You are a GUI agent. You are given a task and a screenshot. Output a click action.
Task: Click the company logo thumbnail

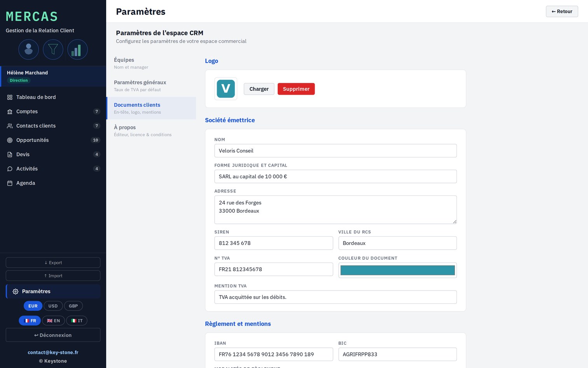tap(226, 89)
